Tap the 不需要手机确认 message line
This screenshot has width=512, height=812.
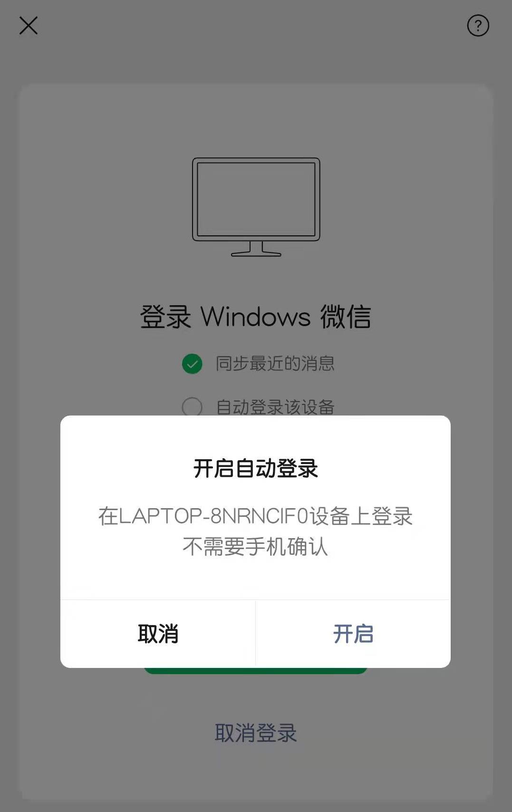pos(256,547)
